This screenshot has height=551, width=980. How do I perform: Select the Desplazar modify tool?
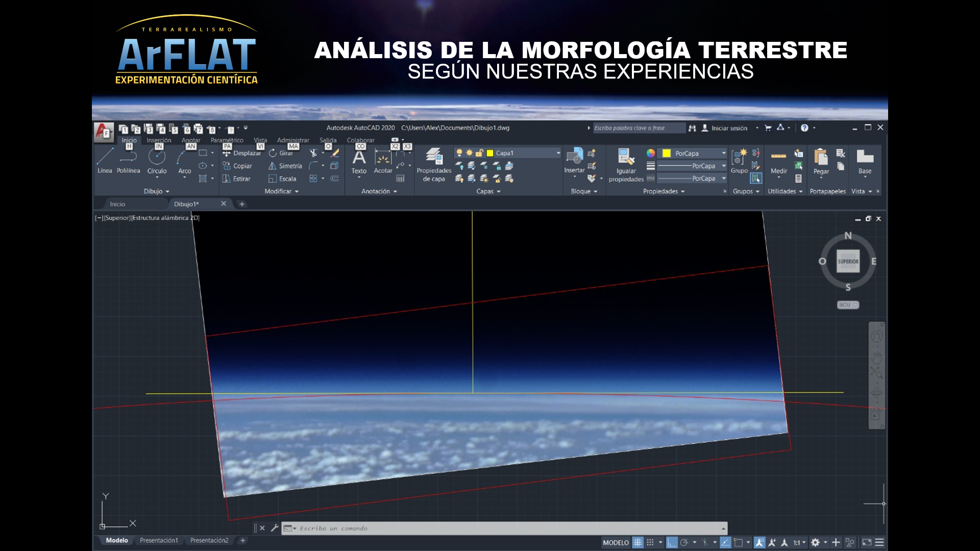pyautogui.click(x=241, y=153)
